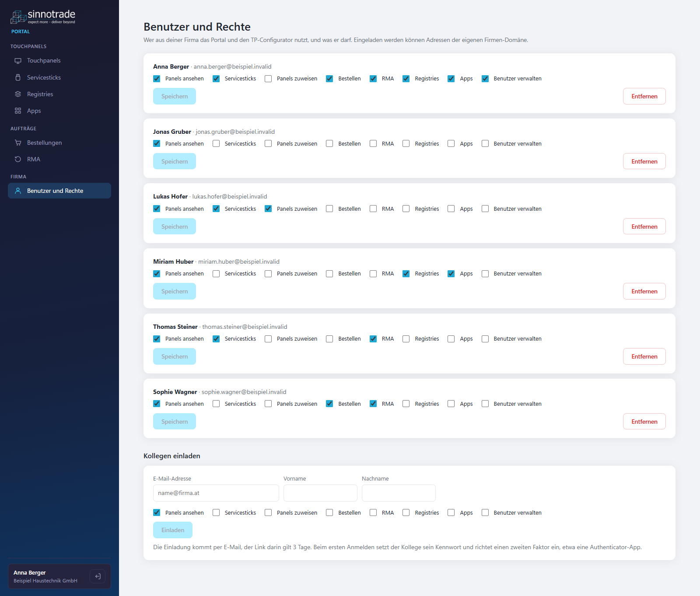The image size is (700, 596).
Task: Remove Jonas Gruber with Entfernen
Action: [x=644, y=161]
